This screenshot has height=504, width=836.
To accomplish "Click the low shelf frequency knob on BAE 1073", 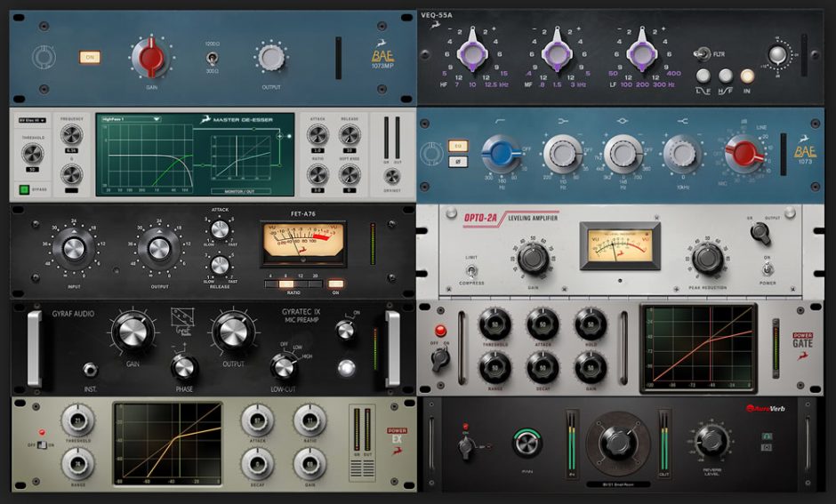I will [562, 154].
